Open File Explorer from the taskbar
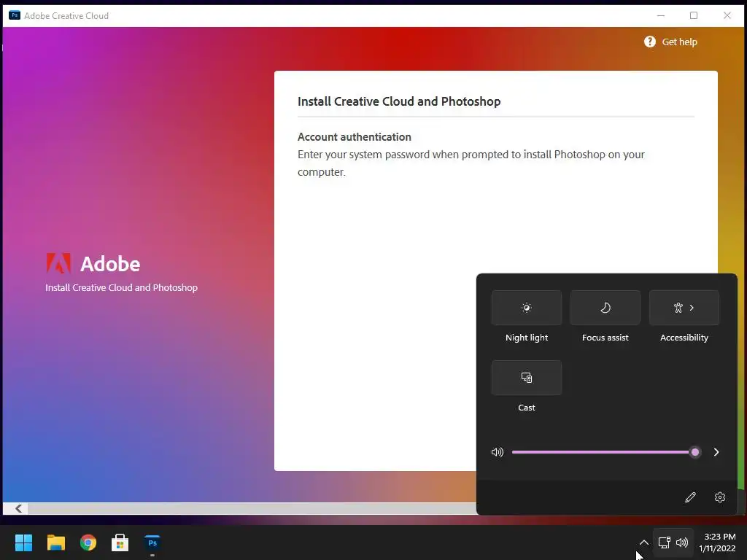747x560 pixels. coord(55,542)
